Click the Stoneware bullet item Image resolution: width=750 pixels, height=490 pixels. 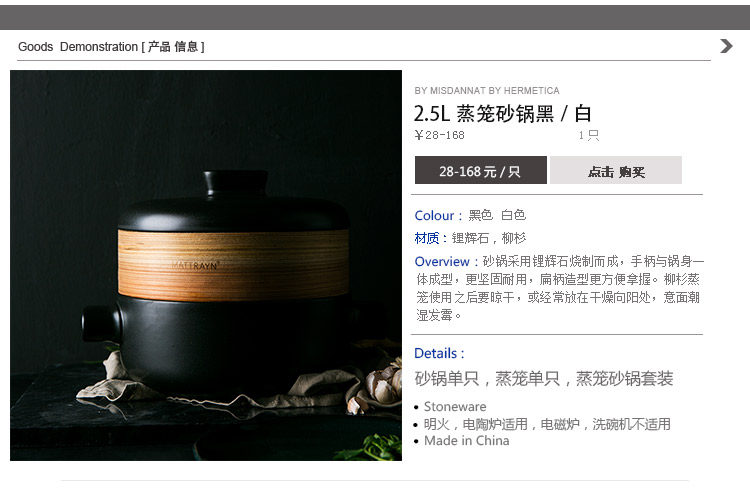click(455, 406)
